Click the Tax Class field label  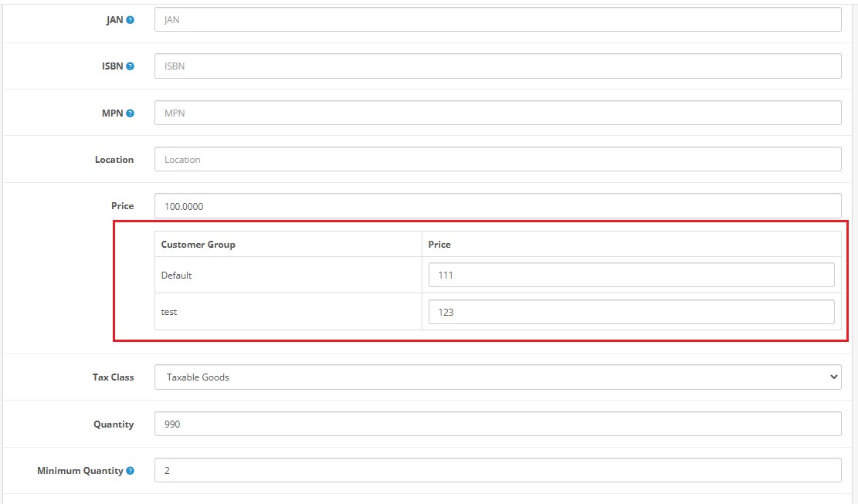click(x=112, y=377)
